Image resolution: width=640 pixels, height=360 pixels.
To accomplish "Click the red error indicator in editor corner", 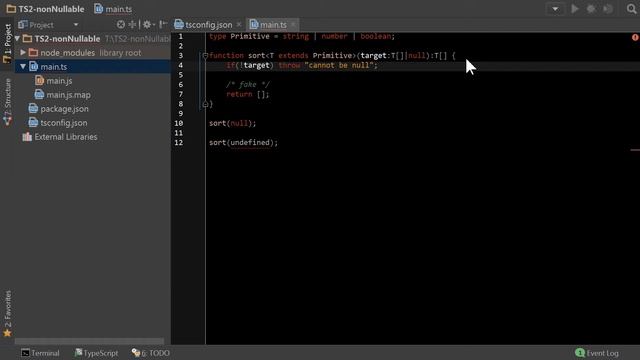I will pyautogui.click(x=635, y=37).
